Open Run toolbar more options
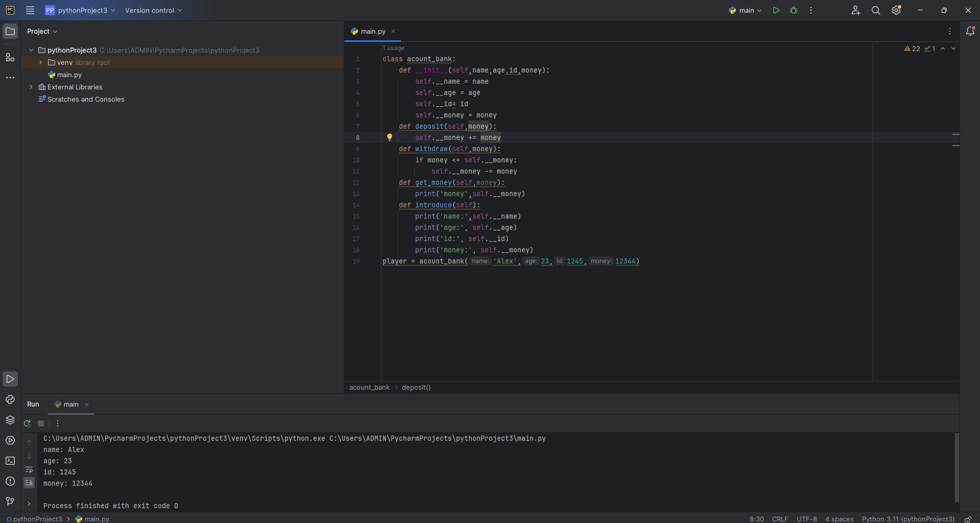The image size is (980, 523). [58, 423]
